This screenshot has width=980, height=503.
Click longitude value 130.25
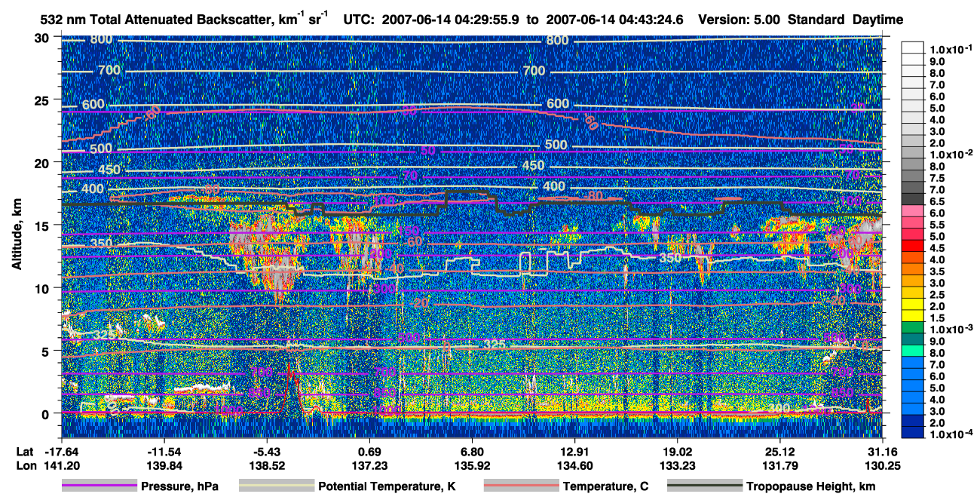[881, 465]
